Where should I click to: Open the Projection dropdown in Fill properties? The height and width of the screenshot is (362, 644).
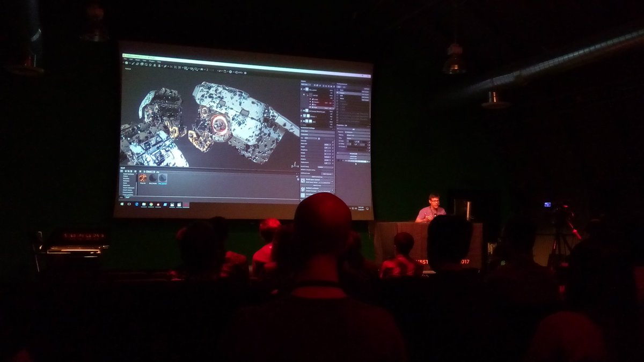coord(357,132)
